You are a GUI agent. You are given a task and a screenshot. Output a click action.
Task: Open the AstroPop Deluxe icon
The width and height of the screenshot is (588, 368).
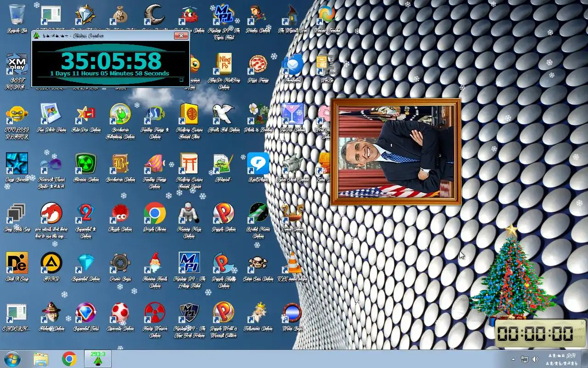[x=86, y=114]
